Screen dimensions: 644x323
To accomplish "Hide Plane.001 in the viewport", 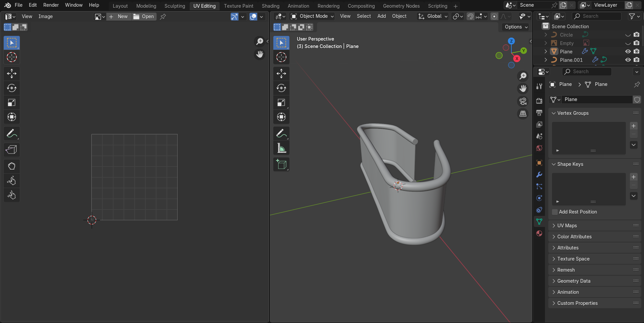I will [628, 60].
